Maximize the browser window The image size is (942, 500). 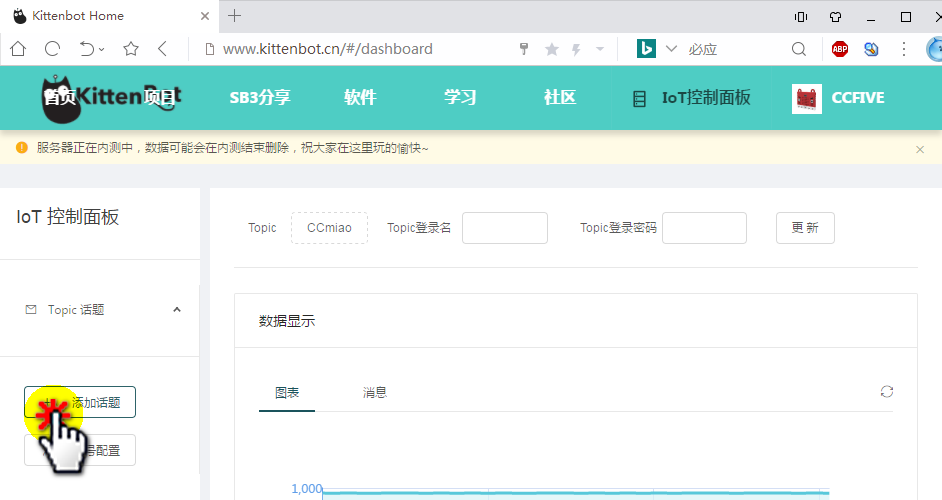click(x=906, y=17)
